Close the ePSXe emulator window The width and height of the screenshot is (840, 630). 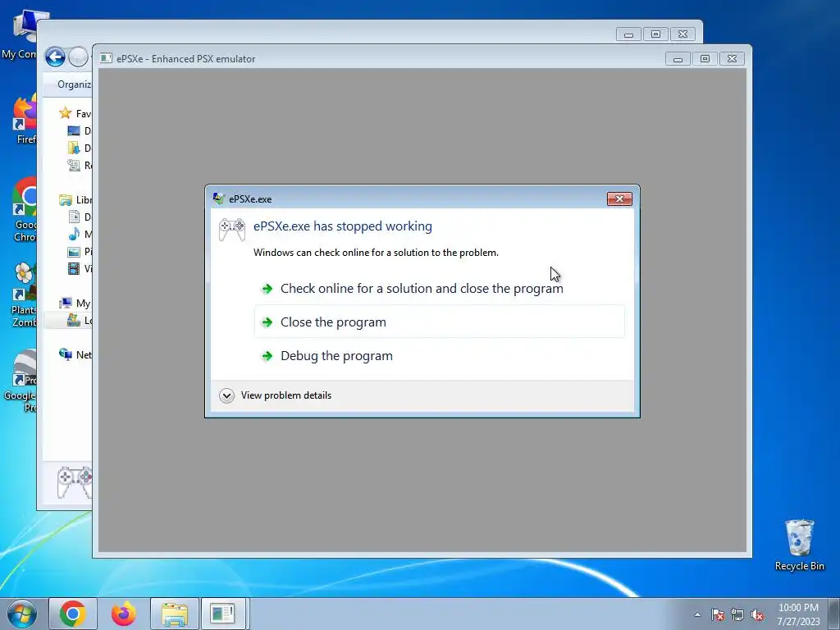click(732, 59)
